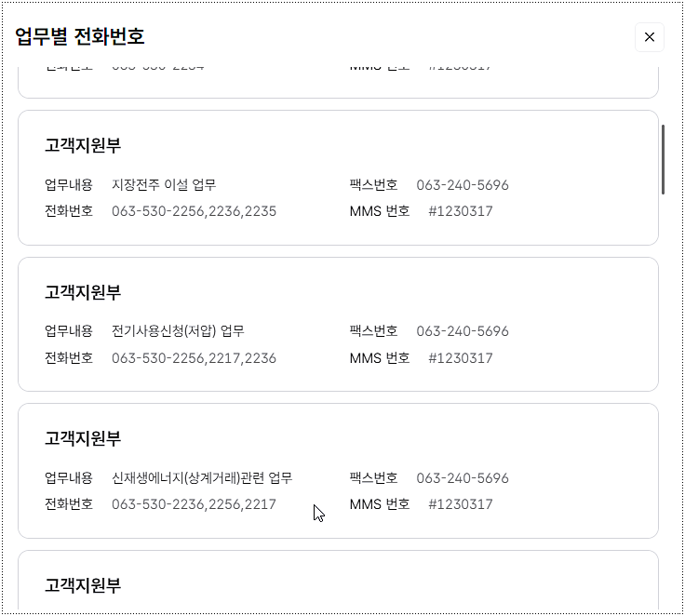Click 팩스번호 label in 전기사용신청(저압) card
This screenshot has height=616, width=685.
pyautogui.click(x=373, y=331)
